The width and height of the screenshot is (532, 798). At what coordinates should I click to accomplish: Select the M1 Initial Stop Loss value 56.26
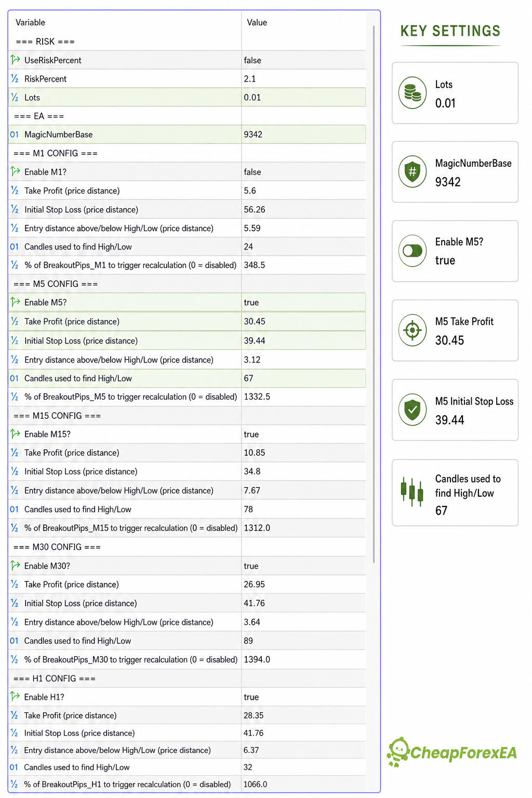pos(255,210)
